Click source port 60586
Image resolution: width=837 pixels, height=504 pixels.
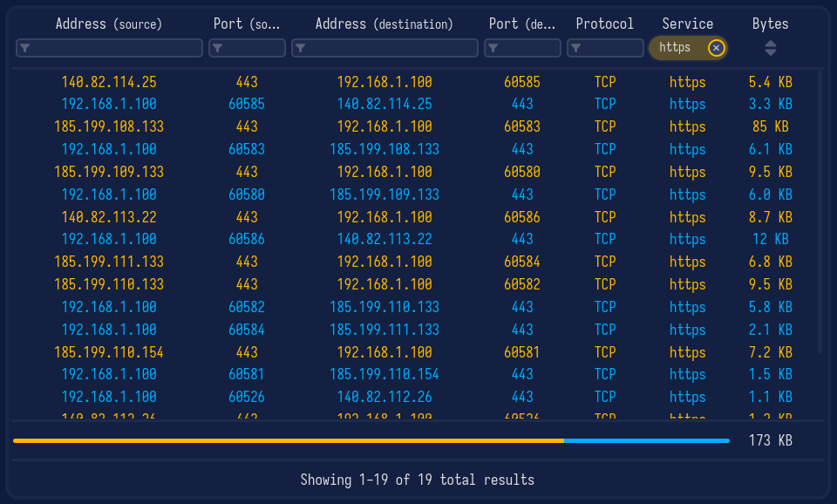pos(247,239)
